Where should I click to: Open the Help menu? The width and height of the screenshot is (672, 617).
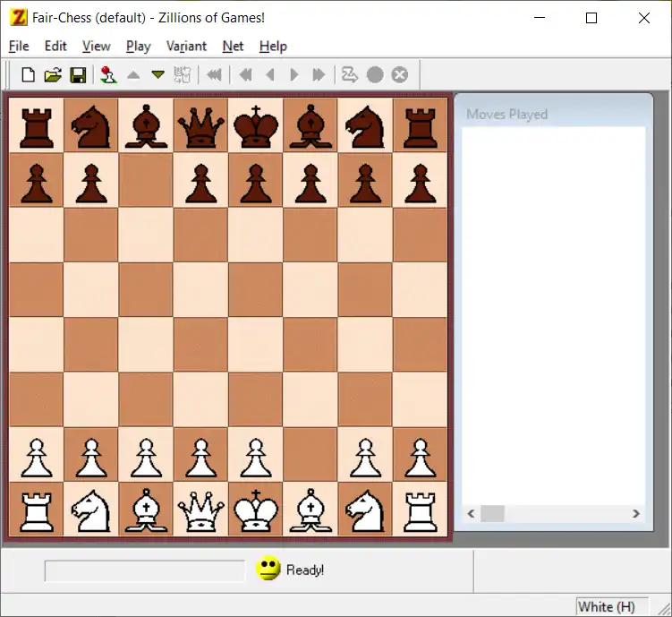tap(273, 46)
